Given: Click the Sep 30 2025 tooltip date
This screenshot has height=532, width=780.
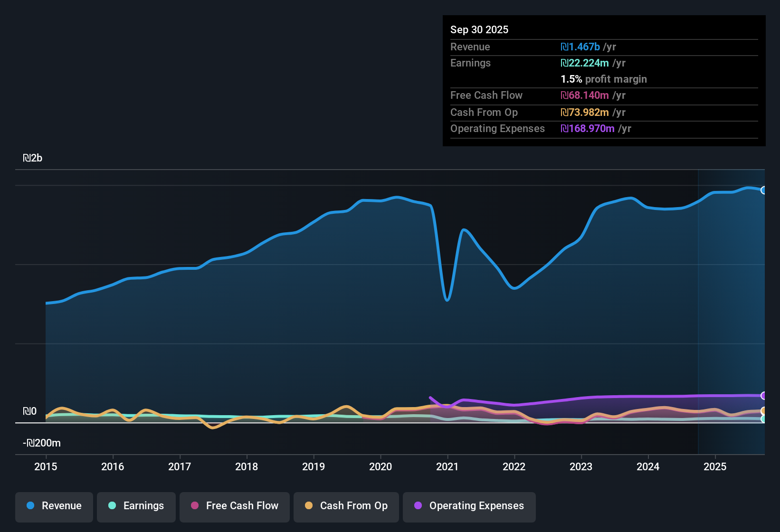Looking at the screenshot, I should (479, 29).
